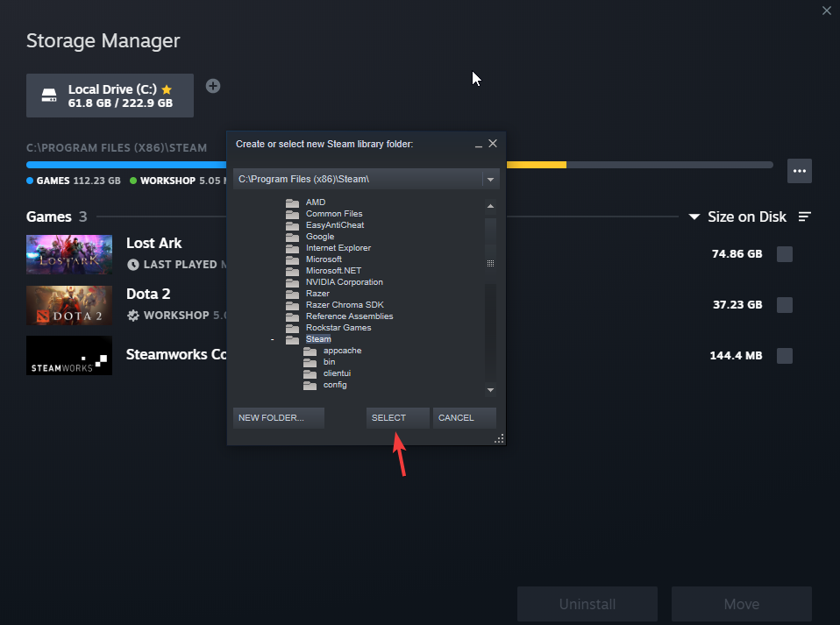
Task: Select the Local Drive (C:) tab
Action: click(x=110, y=96)
